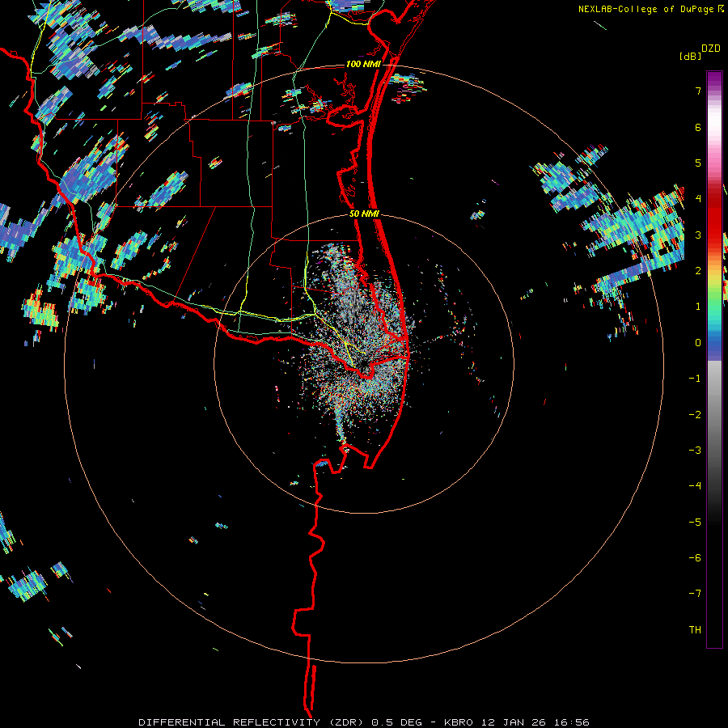Click the 0.5 DEG elevation text in caption
The width and height of the screenshot is (728, 728).
pos(397,722)
